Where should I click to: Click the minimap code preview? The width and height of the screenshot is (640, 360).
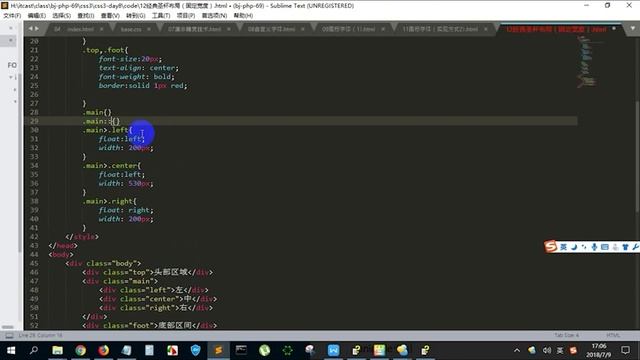587,61
